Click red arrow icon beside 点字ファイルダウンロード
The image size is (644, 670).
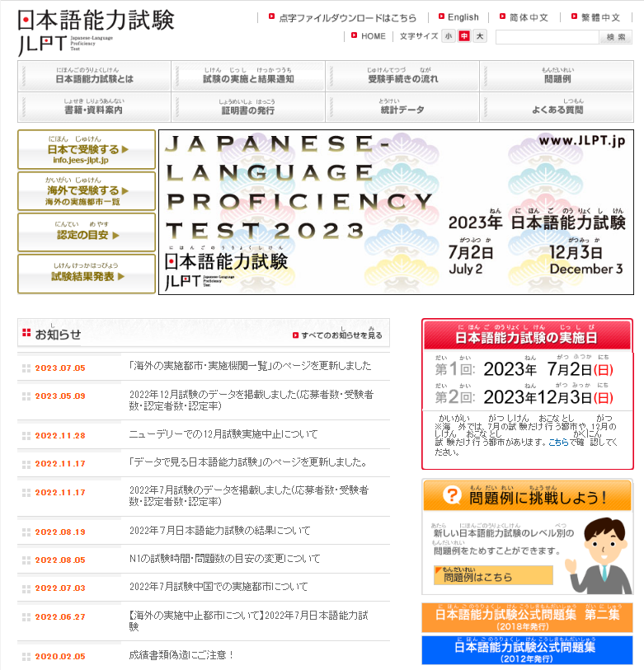271,16
